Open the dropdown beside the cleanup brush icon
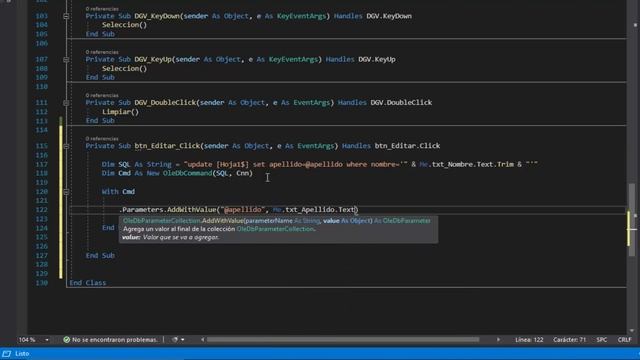This screenshot has width=640, height=360. tap(182, 340)
